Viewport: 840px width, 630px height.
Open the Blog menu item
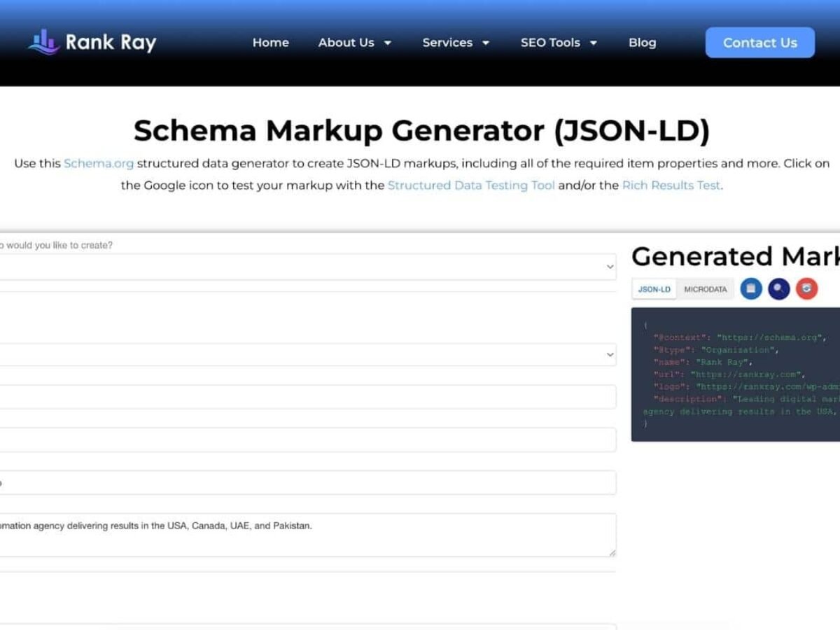click(x=642, y=43)
